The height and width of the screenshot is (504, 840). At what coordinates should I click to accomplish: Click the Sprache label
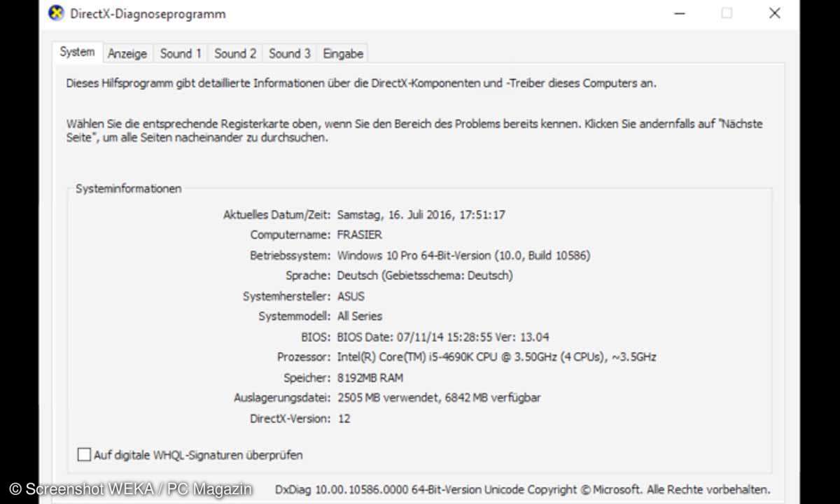click(x=308, y=276)
